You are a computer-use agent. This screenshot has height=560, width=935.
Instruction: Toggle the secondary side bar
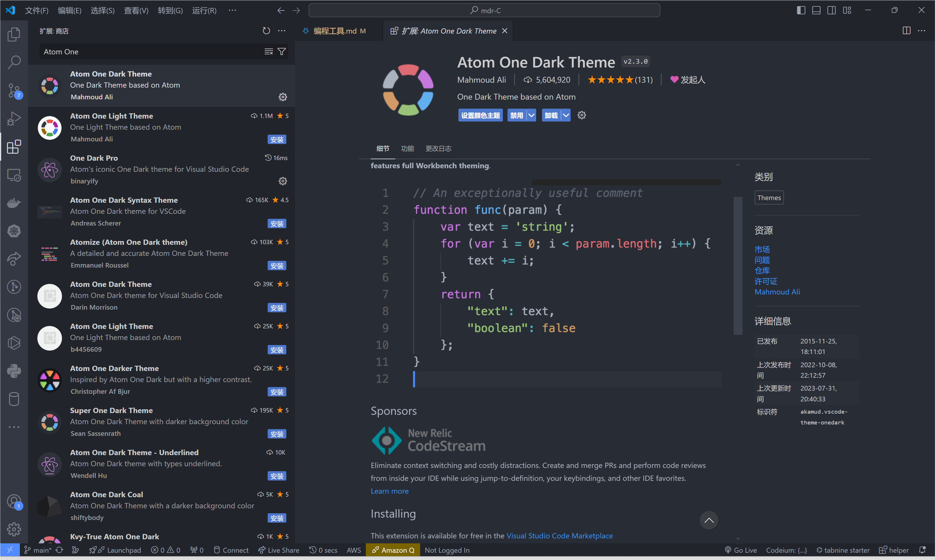[x=831, y=10]
